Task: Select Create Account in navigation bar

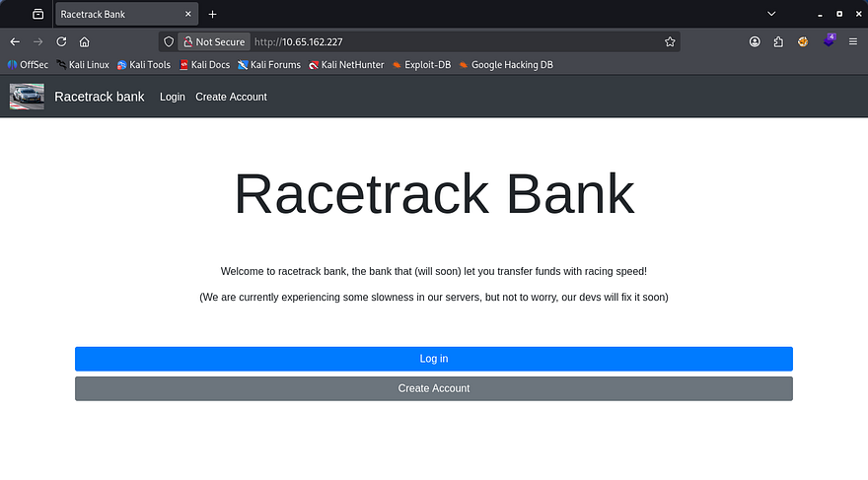Action: click(x=231, y=97)
